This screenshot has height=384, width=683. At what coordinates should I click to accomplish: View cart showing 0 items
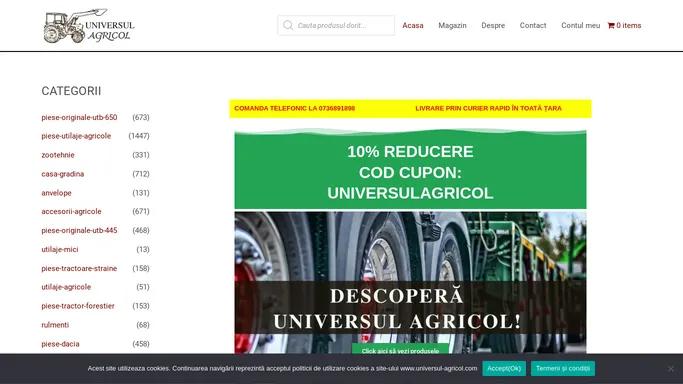tap(624, 26)
